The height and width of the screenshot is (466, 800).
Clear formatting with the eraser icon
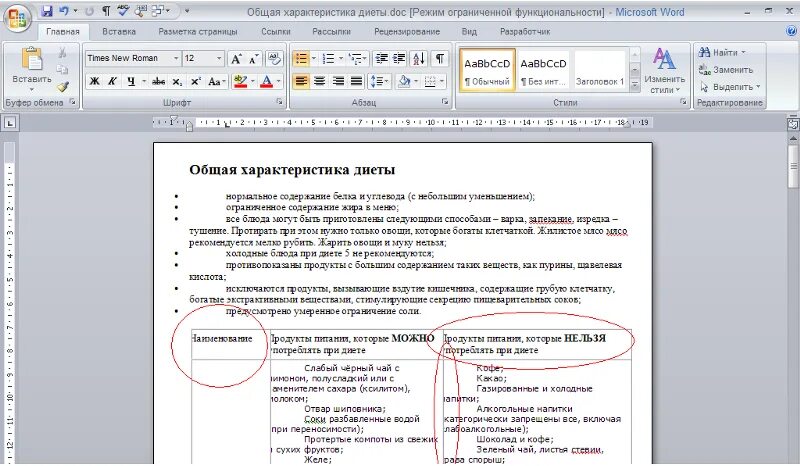click(274, 58)
